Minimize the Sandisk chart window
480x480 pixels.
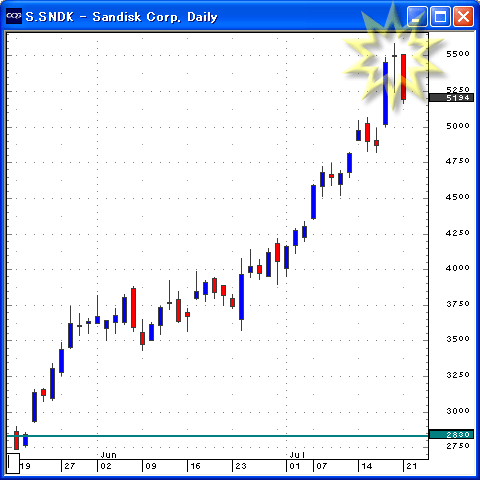click(417, 16)
